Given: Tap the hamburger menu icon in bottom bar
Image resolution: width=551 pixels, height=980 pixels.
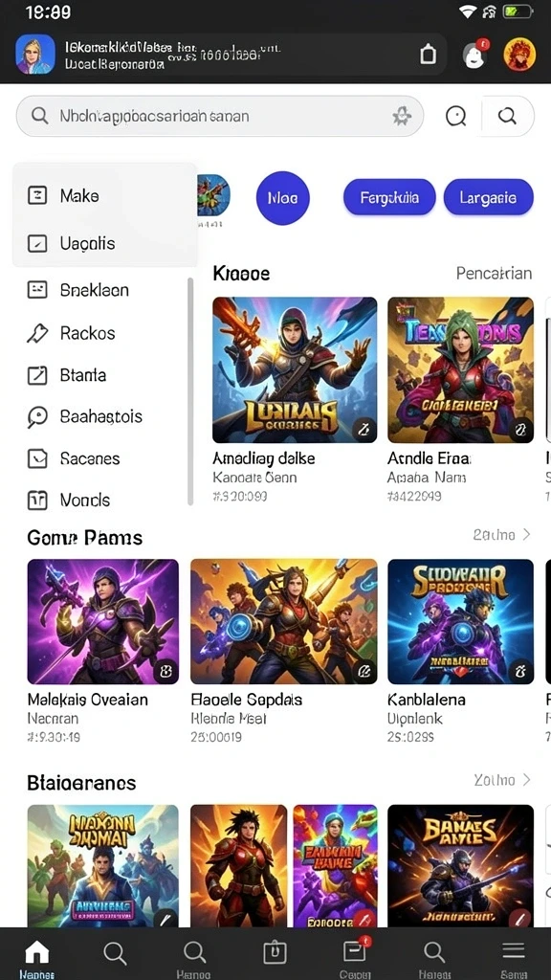Looking at the screenshot, I should click(x=514, y=951).
